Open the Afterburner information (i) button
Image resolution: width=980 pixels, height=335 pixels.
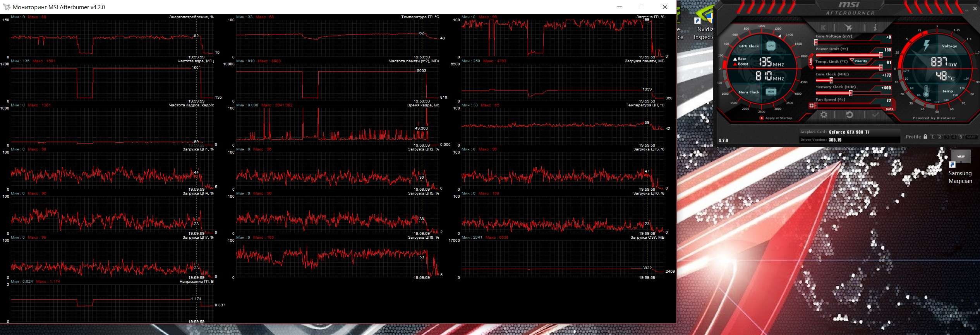[x=875, y=27]
